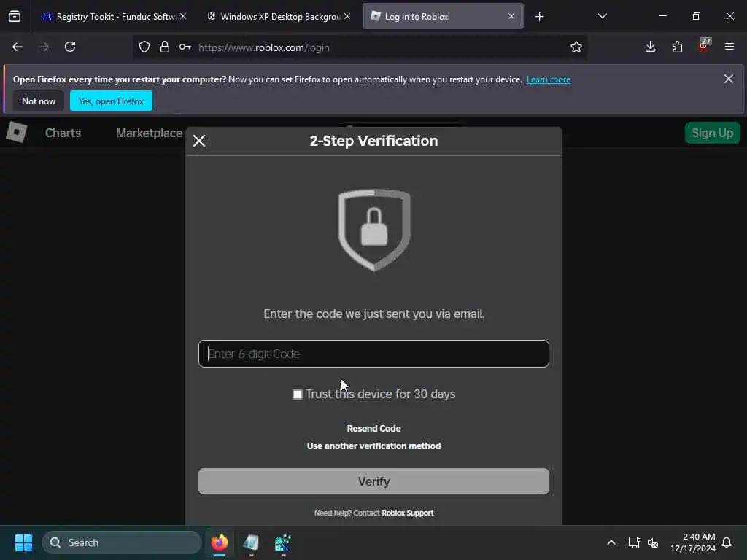Open the Windows Start menu
Screen dimensions: 747x560
[23, 542]
